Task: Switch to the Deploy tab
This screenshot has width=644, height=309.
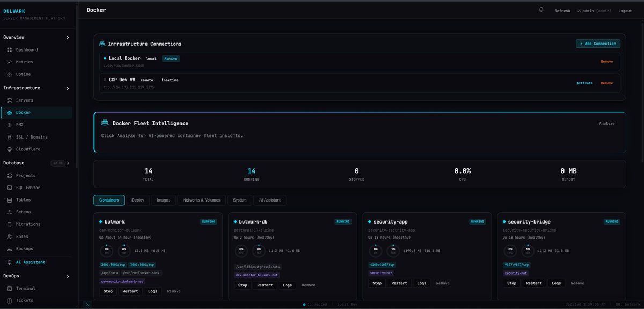Action: point(138,200)
